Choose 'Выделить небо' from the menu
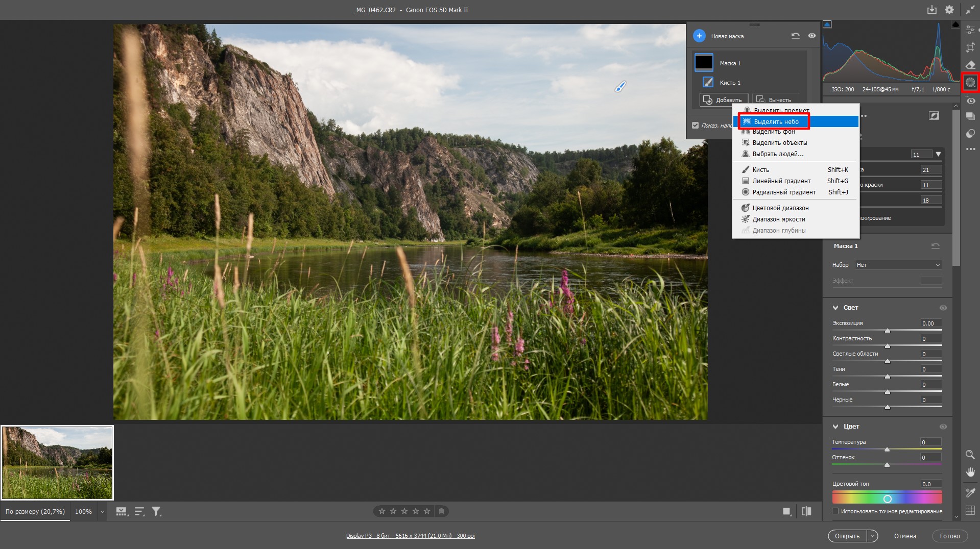 coord(776,121)
